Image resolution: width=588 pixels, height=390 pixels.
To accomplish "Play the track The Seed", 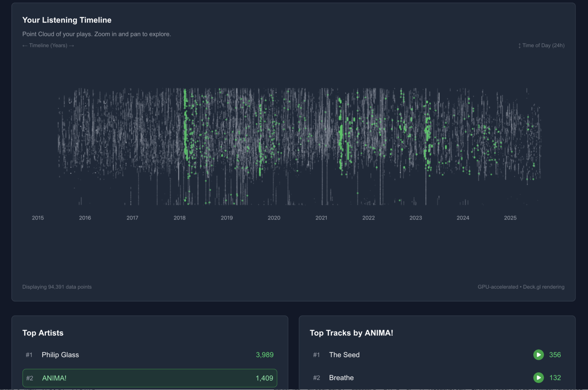I will [538, 355].
